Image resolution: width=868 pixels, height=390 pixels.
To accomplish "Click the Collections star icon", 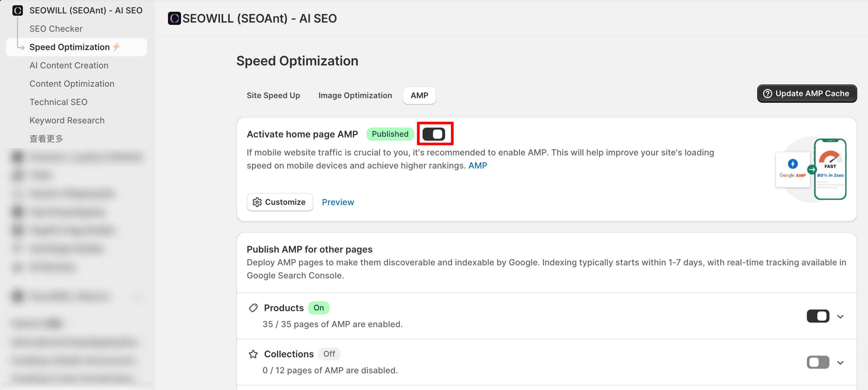I will pyautogui.click(x=253, y=354).
